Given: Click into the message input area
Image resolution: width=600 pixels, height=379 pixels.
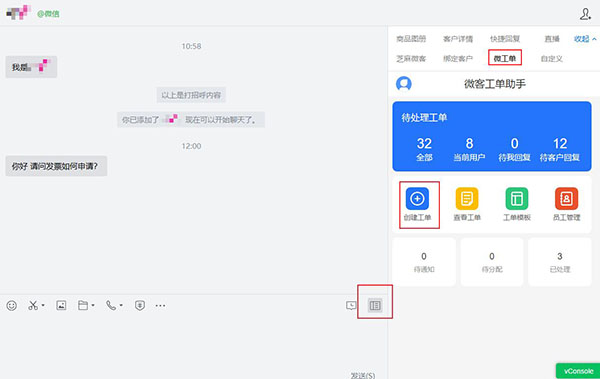Looking at the screenshot, I should (x=194, y=343).
